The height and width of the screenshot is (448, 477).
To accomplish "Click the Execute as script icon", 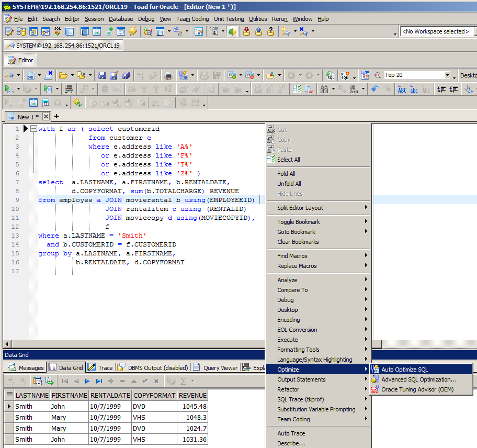I will 48,89.
